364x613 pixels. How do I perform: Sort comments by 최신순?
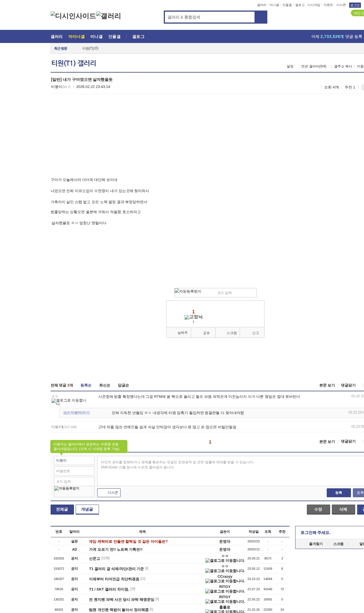click(105, 385)
